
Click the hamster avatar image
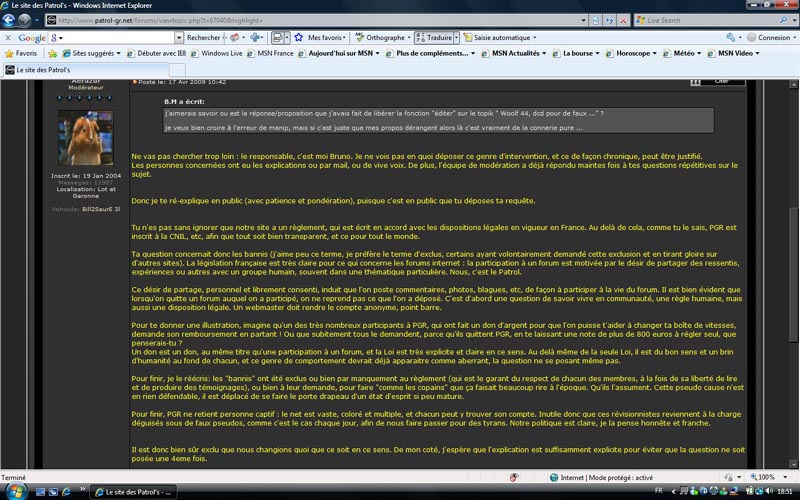tap(86, 138)
